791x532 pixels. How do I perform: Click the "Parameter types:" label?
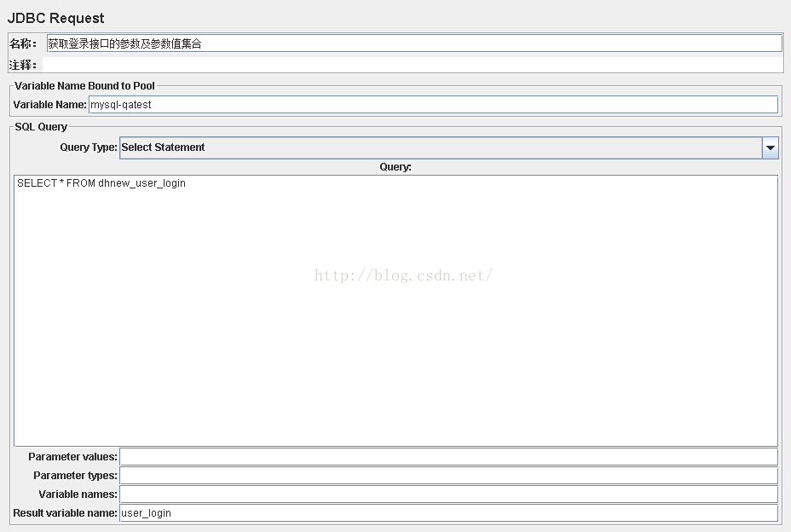[x=75, y=476]
